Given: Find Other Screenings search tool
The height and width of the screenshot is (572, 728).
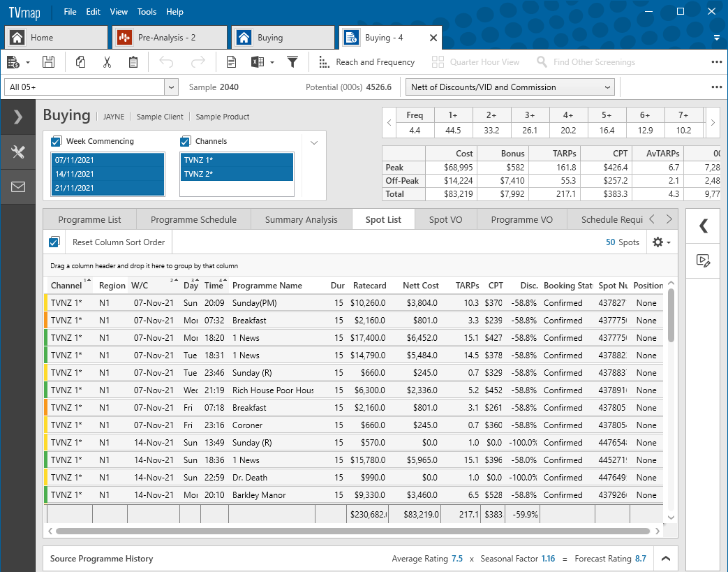Looking at the screenshot, I should pos(586,61).
